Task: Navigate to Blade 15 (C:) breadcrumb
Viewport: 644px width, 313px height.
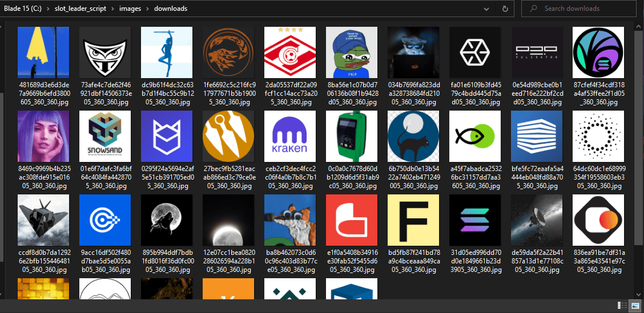Action: click(23, 9)
